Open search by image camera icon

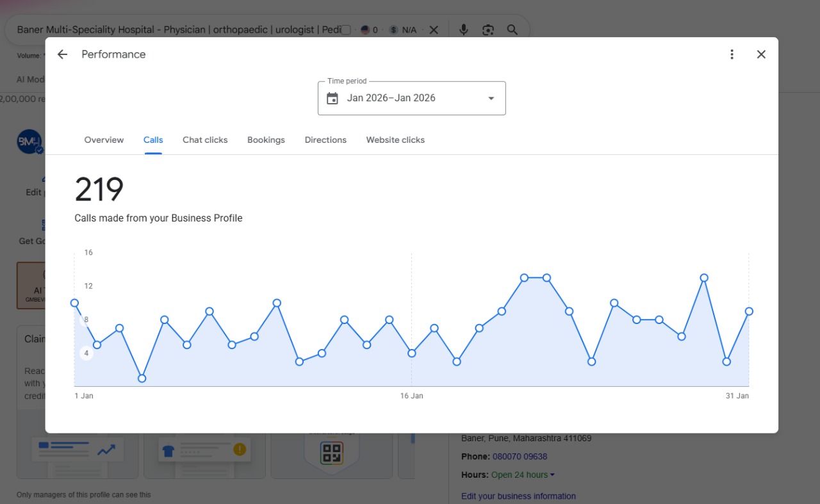pos(488,29)
